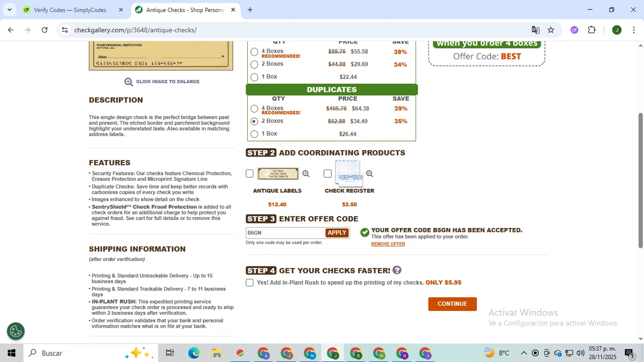Screen dimensions: 644x362
Task: Switch to the Verify Codes SimplyCodes tab
Action: [73, 10]
